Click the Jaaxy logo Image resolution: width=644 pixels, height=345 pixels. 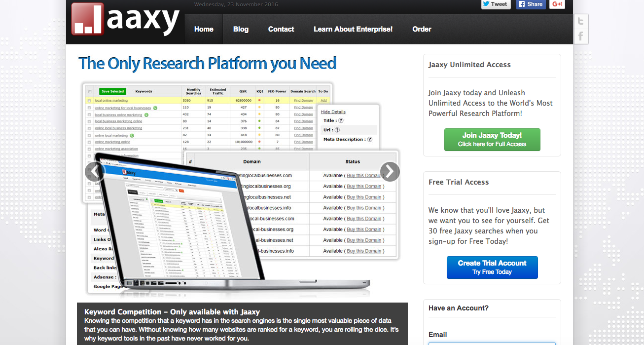(125, 19)
